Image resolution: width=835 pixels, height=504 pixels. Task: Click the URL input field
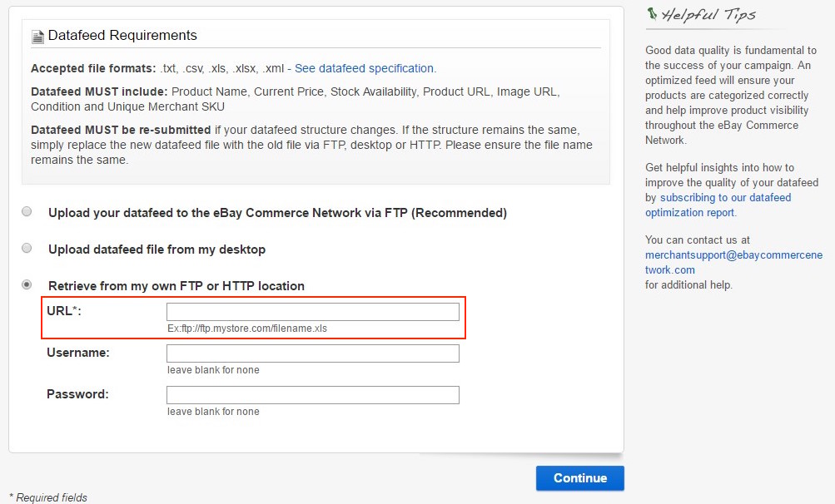click(x=312, y=312)
